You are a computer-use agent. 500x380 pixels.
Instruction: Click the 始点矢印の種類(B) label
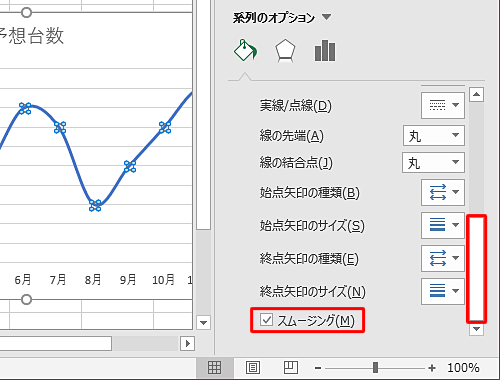pos(310,193)
